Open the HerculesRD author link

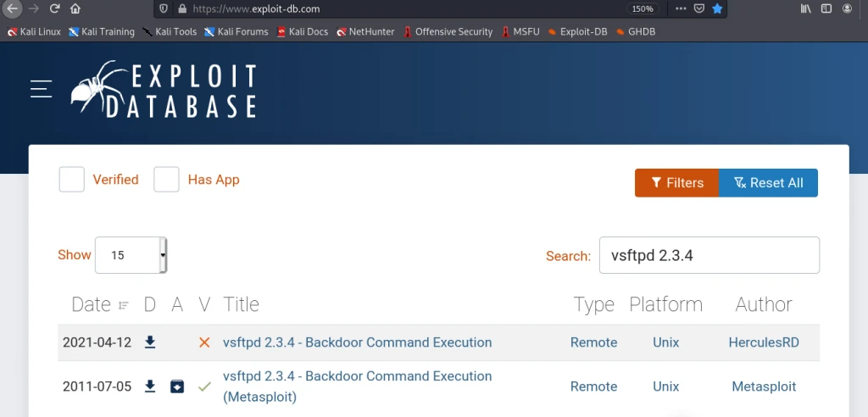(764, 342)
